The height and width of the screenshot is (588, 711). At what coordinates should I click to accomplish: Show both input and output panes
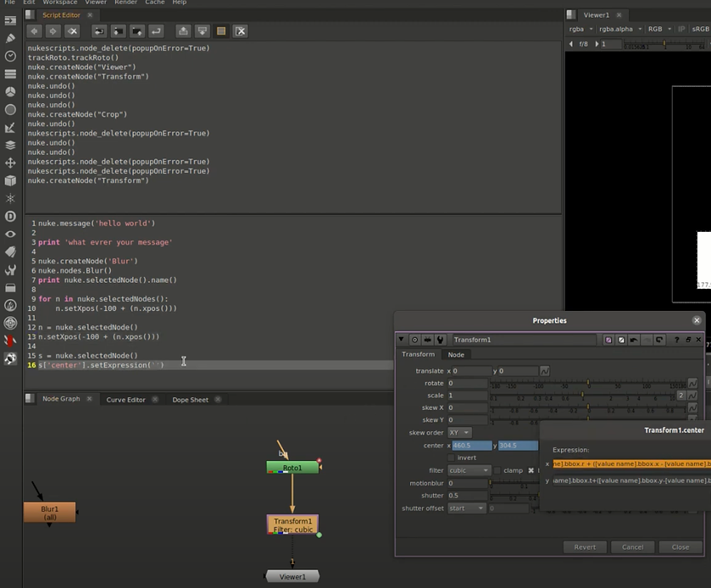click(222, 31)
